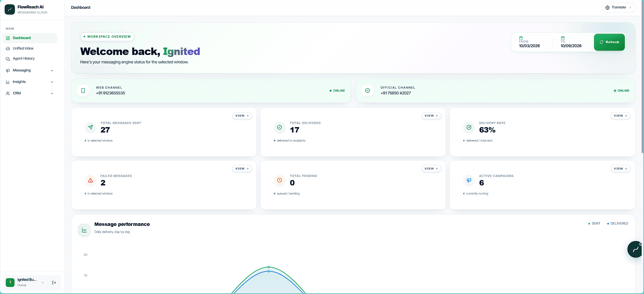Click the green sent data point on chart
Viewport: 644px width, 294px height.
[269, 267]
